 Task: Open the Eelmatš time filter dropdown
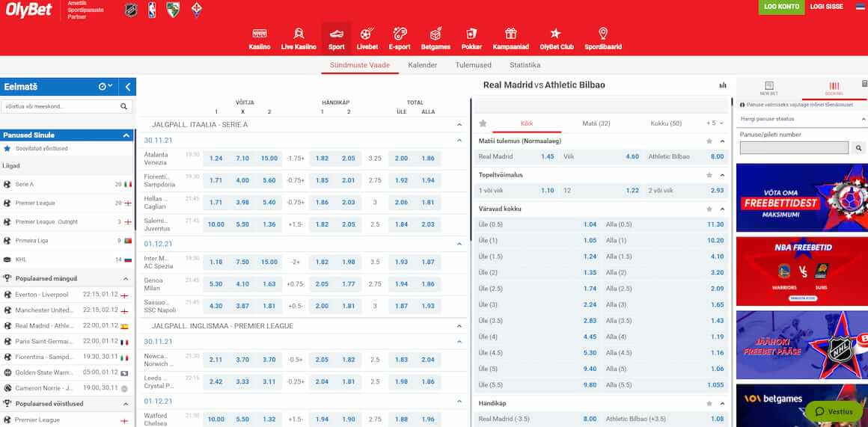point(106,87)
